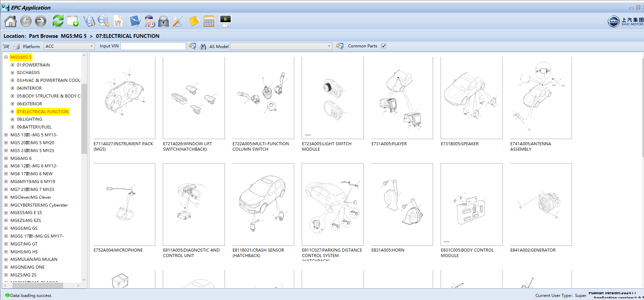Click the locked monitor screen icon
Screen dimensions: 644x300
coord(225,21)
